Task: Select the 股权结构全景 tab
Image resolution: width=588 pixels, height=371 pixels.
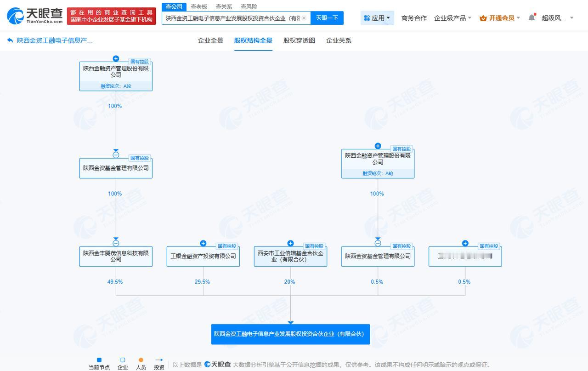Action: click(253, 40)
